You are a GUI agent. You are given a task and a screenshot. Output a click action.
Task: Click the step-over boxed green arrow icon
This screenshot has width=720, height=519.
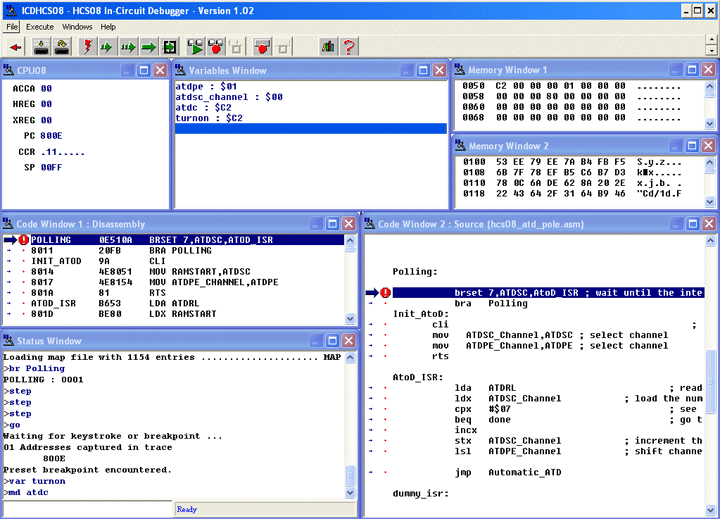pos(170,47)
